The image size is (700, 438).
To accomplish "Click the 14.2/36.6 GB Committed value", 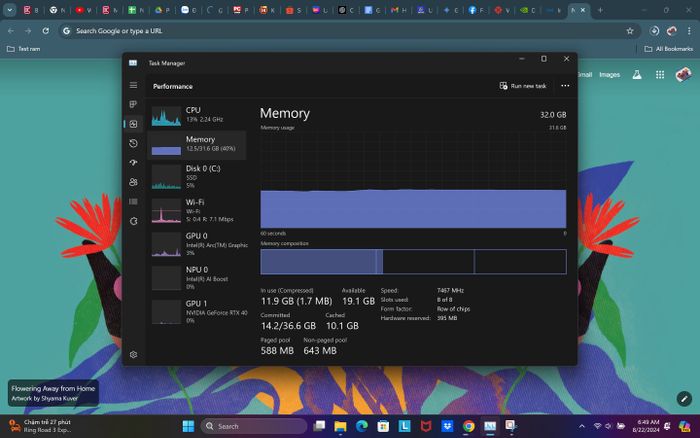I will point(288,326).
